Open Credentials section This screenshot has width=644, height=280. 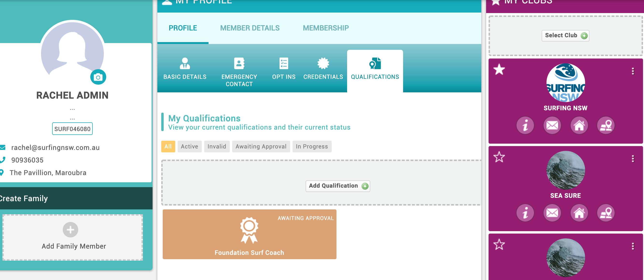[x=323, y=69]
